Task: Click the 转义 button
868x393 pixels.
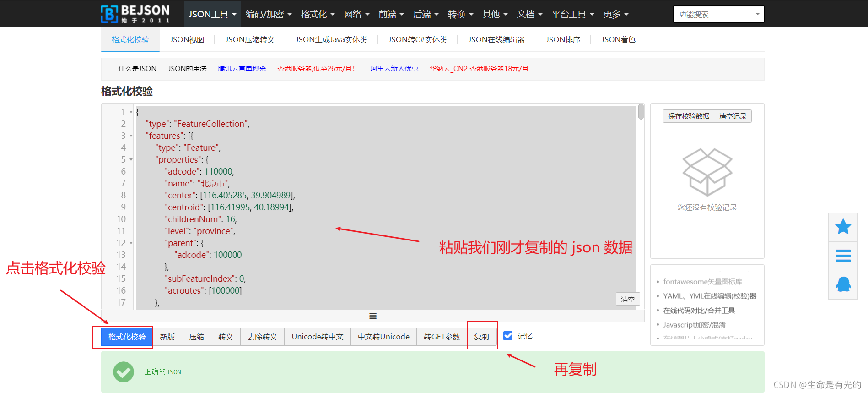Action: point(226,337)
